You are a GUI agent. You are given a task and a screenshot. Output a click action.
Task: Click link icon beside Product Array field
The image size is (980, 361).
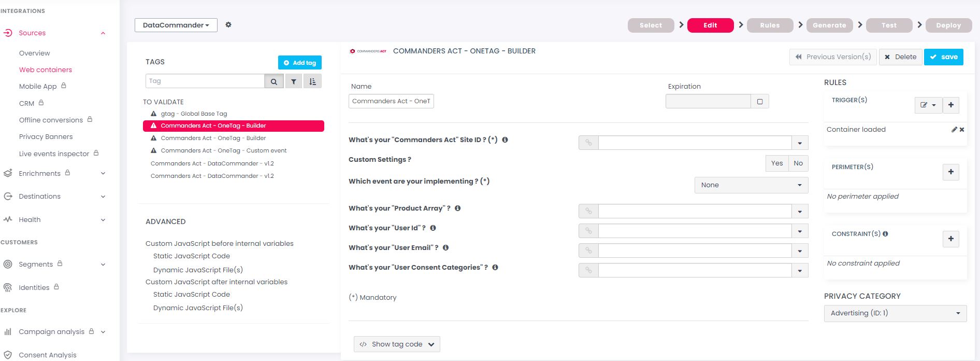pos(588,211)
